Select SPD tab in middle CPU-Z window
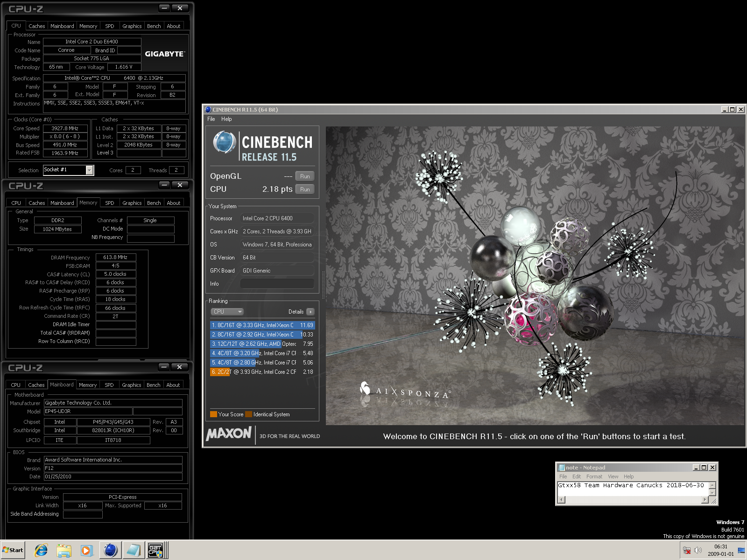This screenshot has width=747, height=560. 110,203
